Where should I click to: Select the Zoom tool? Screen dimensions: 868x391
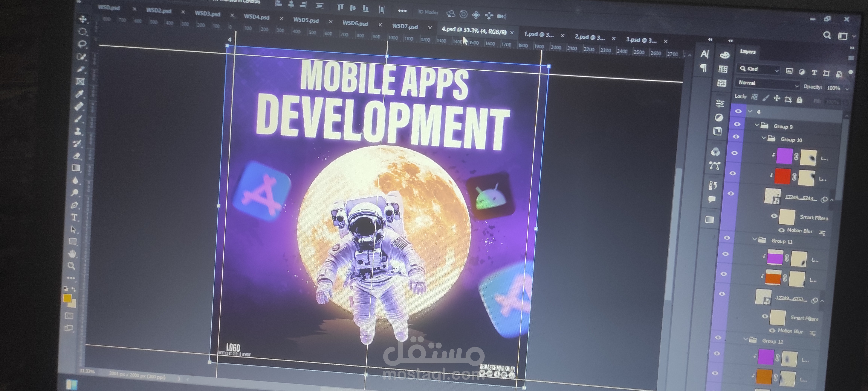(x=71, y=266)
